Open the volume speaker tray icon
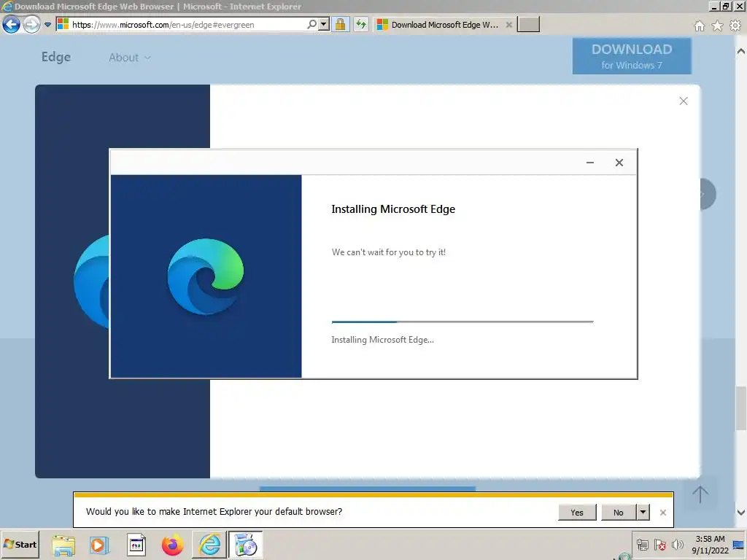Viewport: 747px width, 560px height. click(x=677, y=545)
